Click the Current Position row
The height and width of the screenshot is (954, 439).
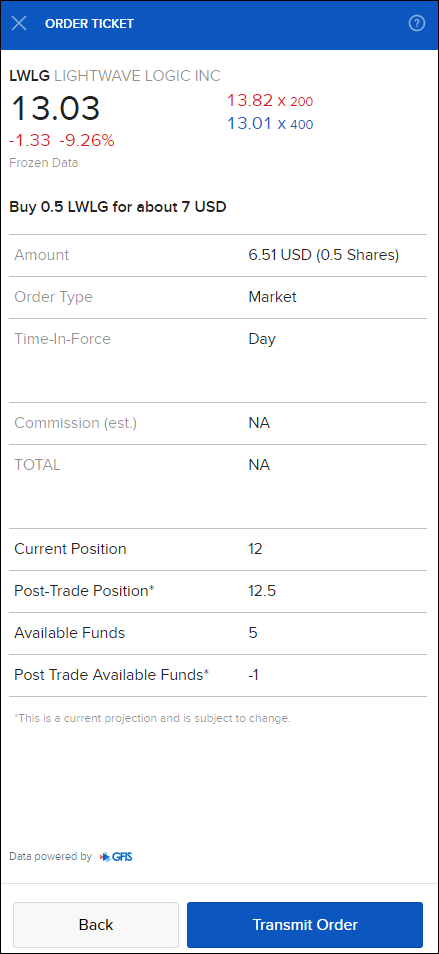(218, 549)
